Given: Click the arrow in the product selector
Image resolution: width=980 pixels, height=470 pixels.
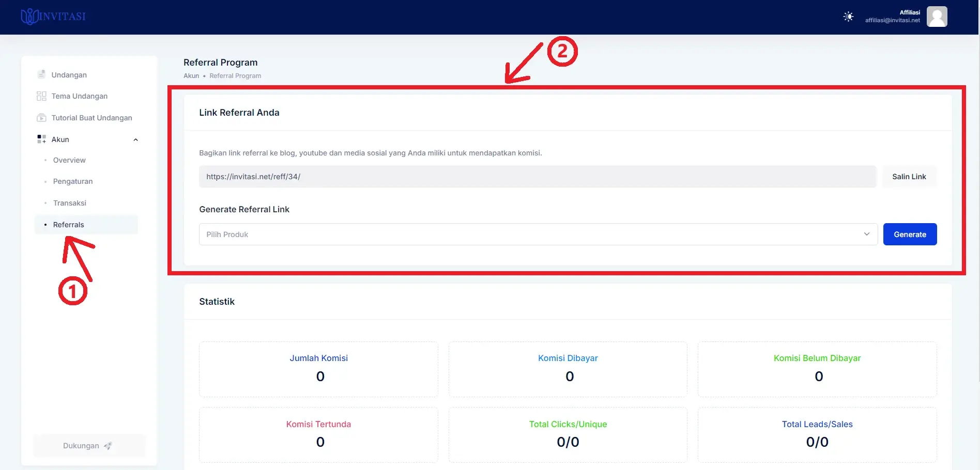Looking at the screenshot, I should 867,234.
